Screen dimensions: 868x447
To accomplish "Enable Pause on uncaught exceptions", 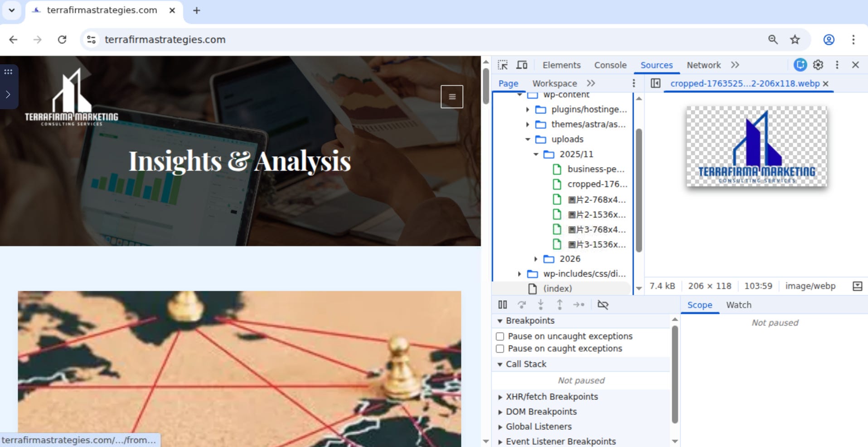I will (500, 336).
